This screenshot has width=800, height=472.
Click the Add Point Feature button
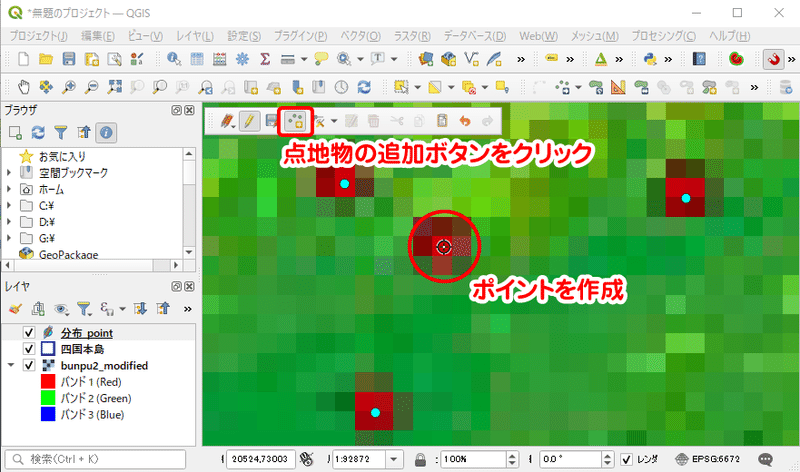pyautogui.click(x=295, y=121)
